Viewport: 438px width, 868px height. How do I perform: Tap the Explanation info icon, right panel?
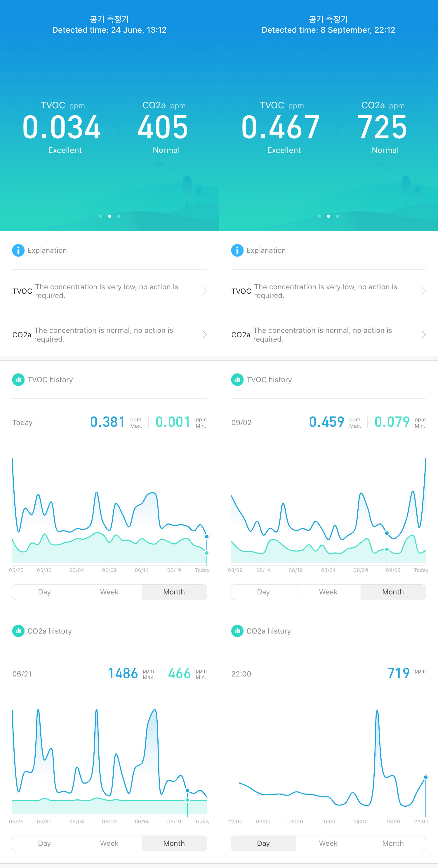click(237, 251)
